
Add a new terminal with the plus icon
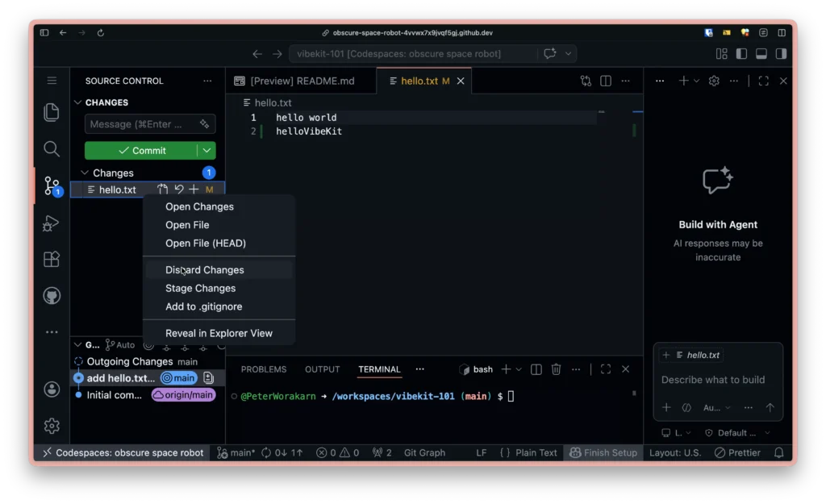point(506,369)
